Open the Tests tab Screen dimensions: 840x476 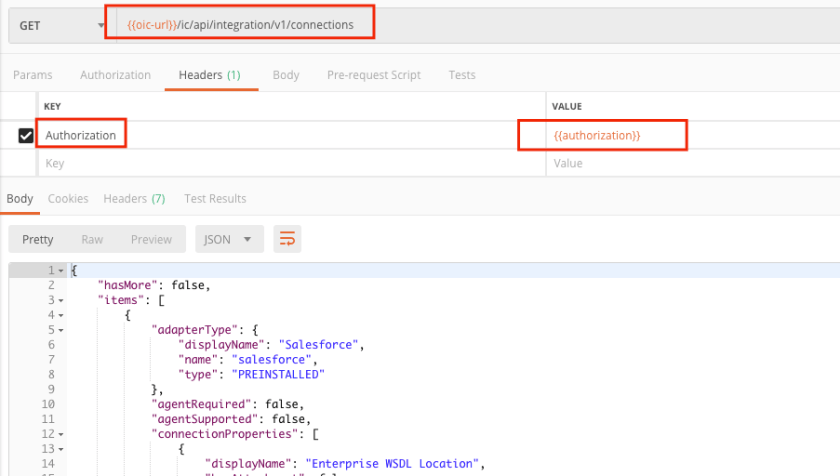pyautogui.click(x=461, y=75)
